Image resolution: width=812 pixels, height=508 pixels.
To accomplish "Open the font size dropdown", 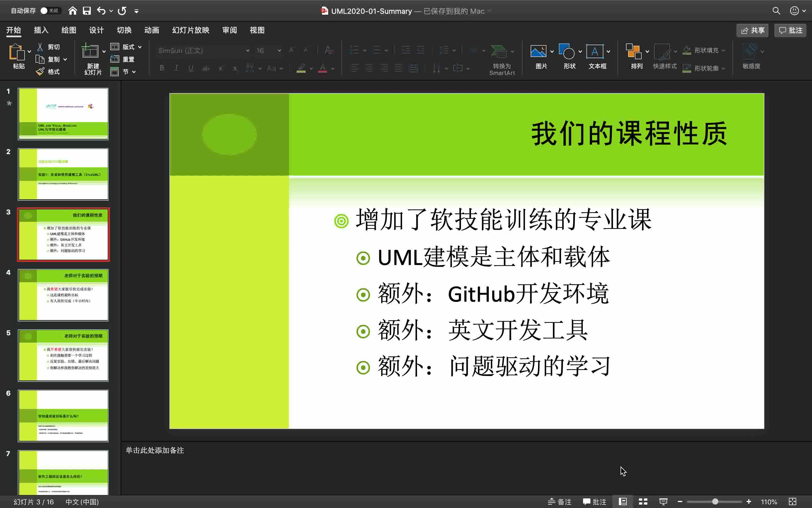I will tap(279, 51).
